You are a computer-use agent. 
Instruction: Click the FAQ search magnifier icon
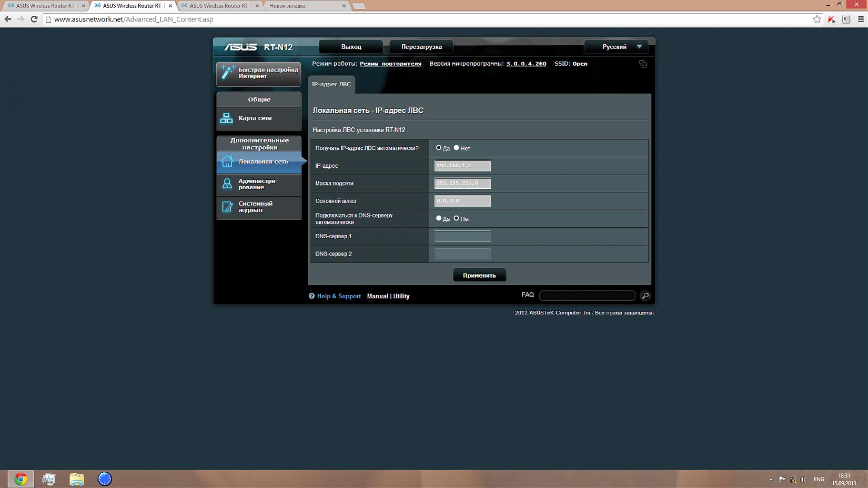tap(645, 296)
